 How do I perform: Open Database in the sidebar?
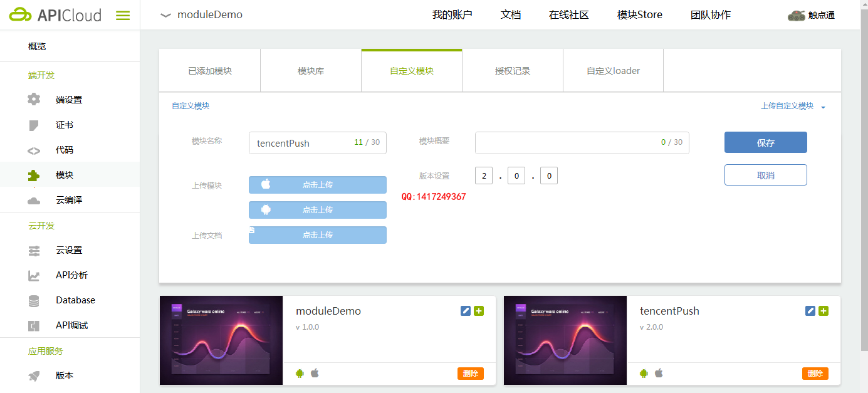[75, 300]
